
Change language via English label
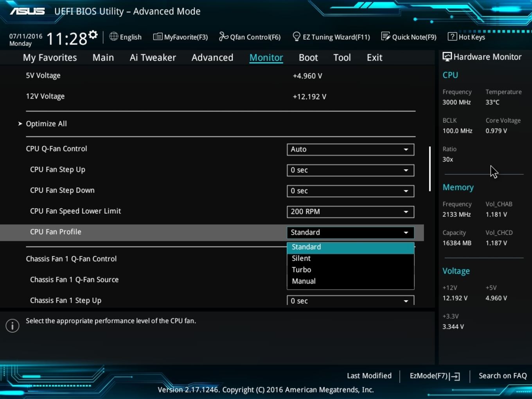[131, 37]
